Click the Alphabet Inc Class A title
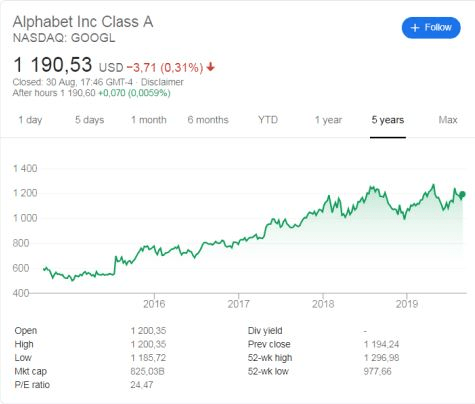Screen dimensions: 475x404 click(x=83, y=22)
